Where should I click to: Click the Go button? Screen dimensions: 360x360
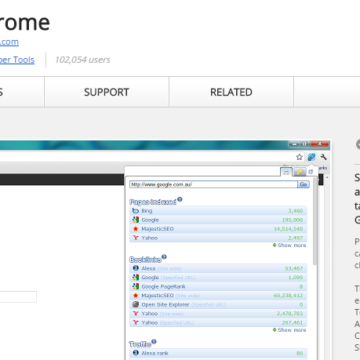click(303, 184)
